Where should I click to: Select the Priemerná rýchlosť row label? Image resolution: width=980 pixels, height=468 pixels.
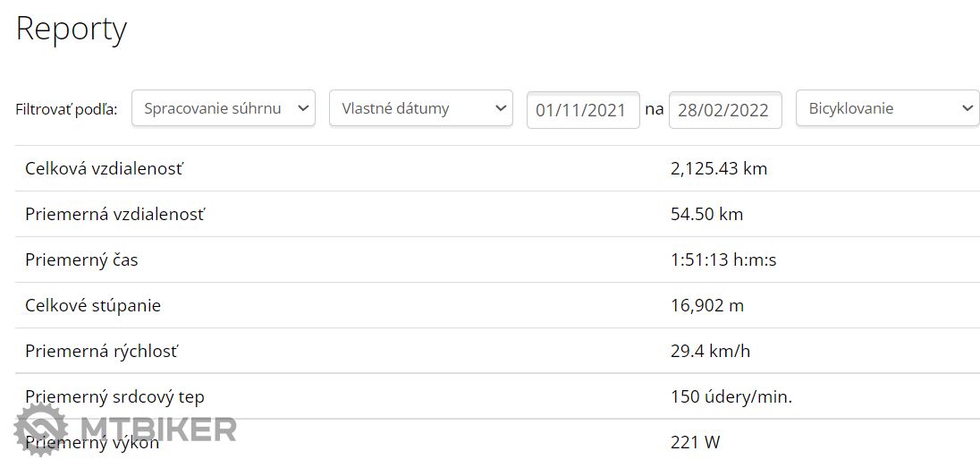coord(101,351)
